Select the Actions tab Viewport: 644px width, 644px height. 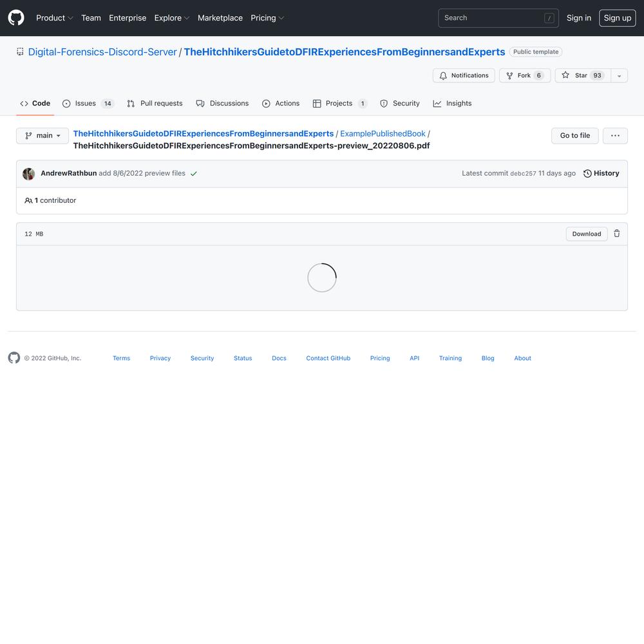(x=281, y=104)
